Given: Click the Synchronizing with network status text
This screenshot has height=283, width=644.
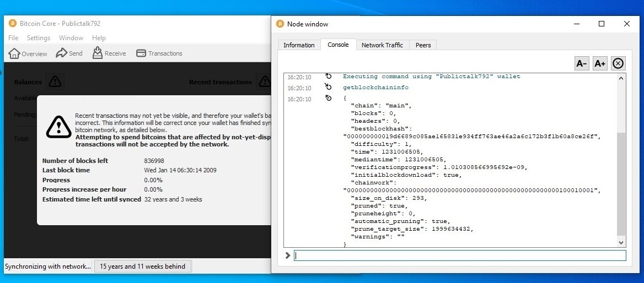Looking at the screenshot, I should coord(48,266).
